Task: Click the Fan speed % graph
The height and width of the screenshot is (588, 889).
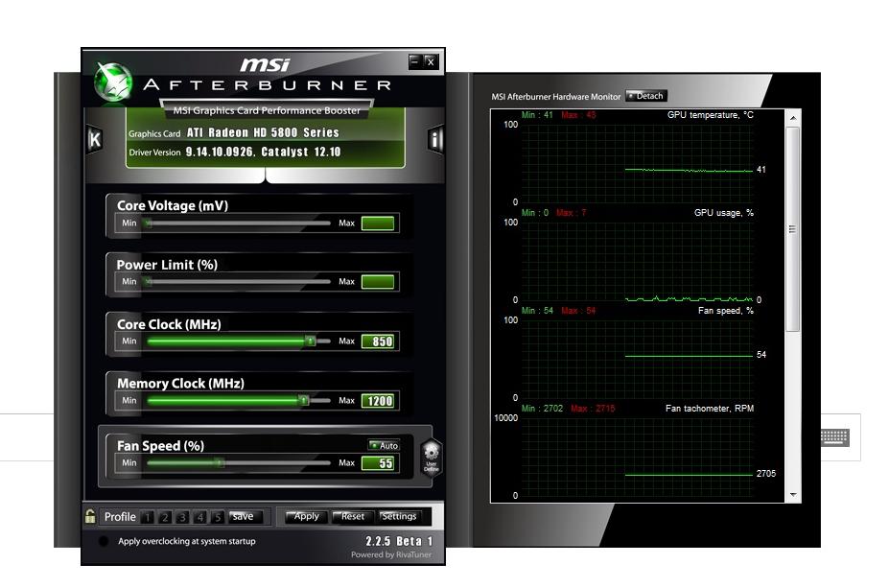Action: point(637,359)
